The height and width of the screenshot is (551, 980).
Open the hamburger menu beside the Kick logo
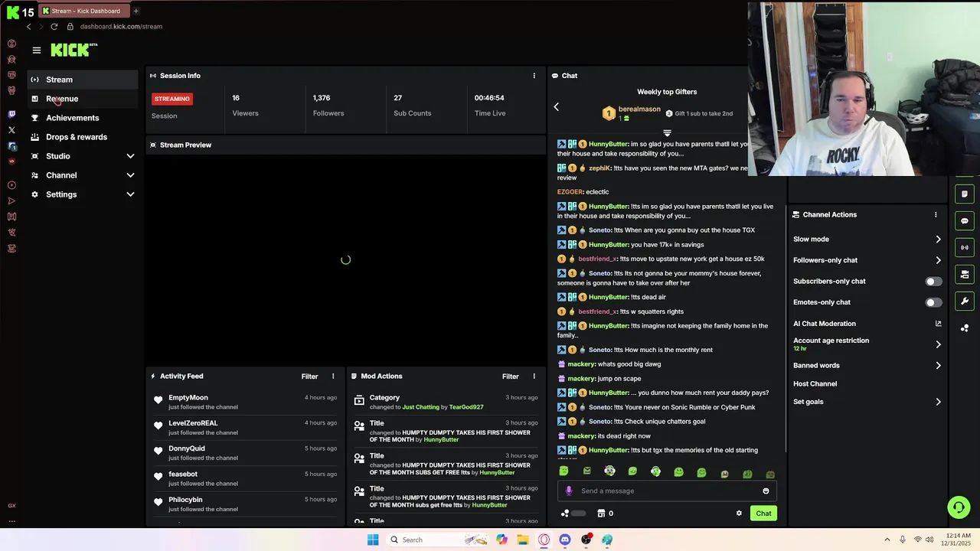point(36,51)
